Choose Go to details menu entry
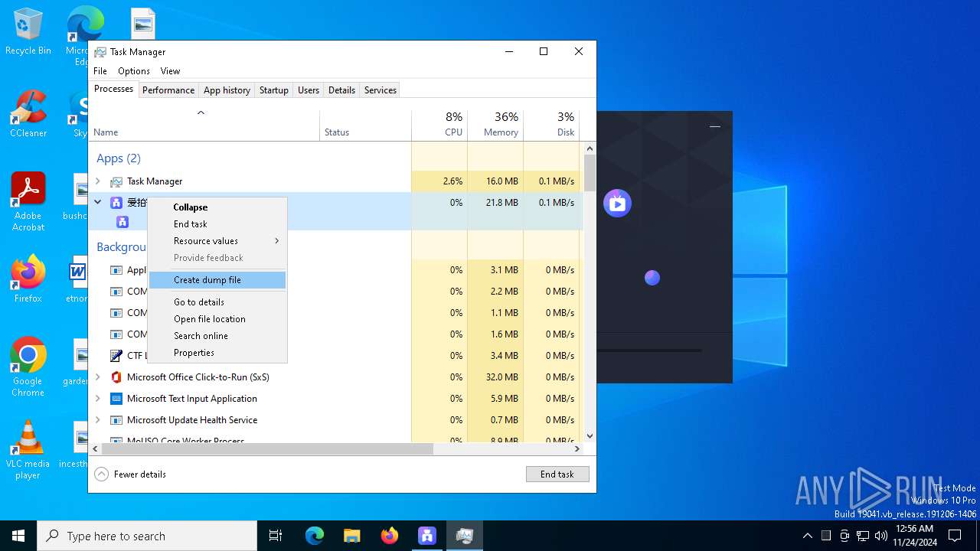This screenshot has height=551, width=980. [217, 302]
